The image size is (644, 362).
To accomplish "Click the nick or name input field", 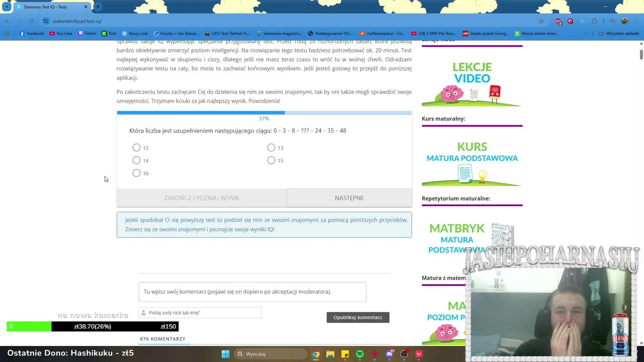I will pyautogui.click(x=200, y=313).
